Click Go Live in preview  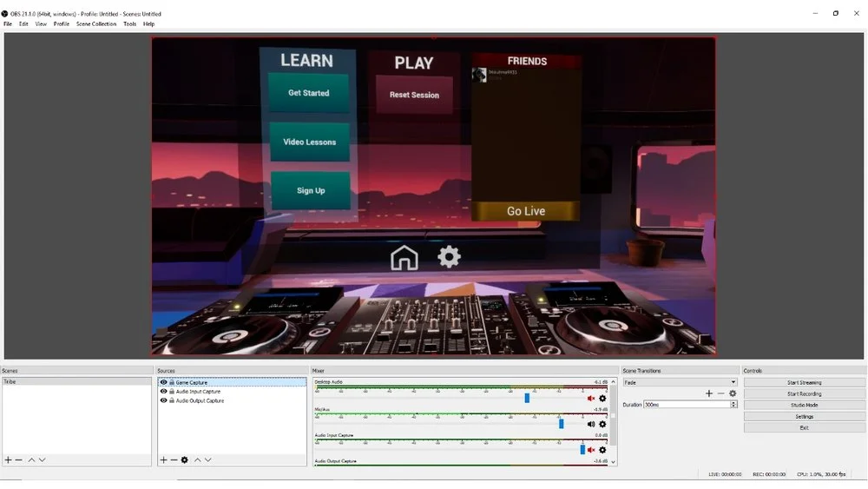point(526,211)
